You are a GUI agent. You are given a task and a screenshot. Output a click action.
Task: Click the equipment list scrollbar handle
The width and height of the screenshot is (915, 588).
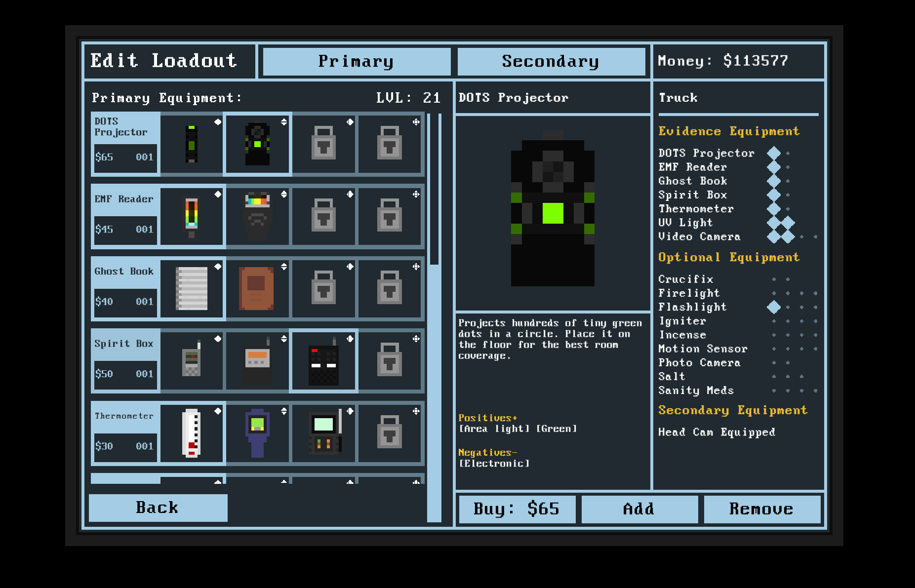[434, 189]
